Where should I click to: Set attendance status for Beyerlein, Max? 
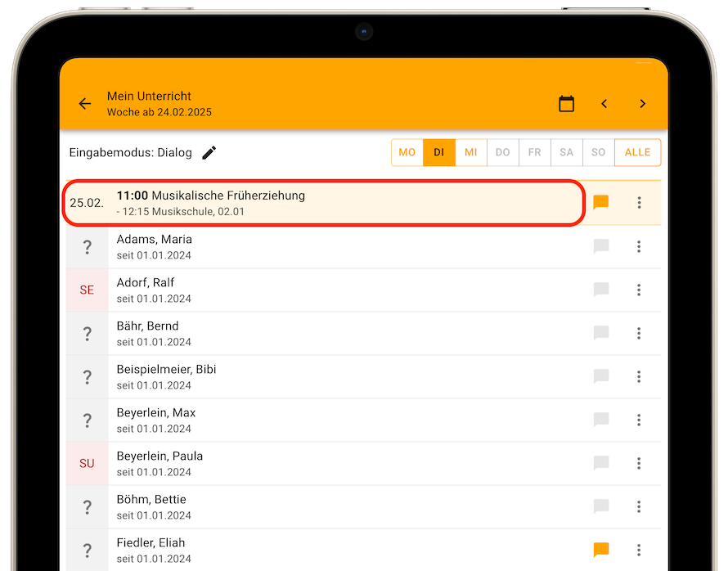pos(88,420)
